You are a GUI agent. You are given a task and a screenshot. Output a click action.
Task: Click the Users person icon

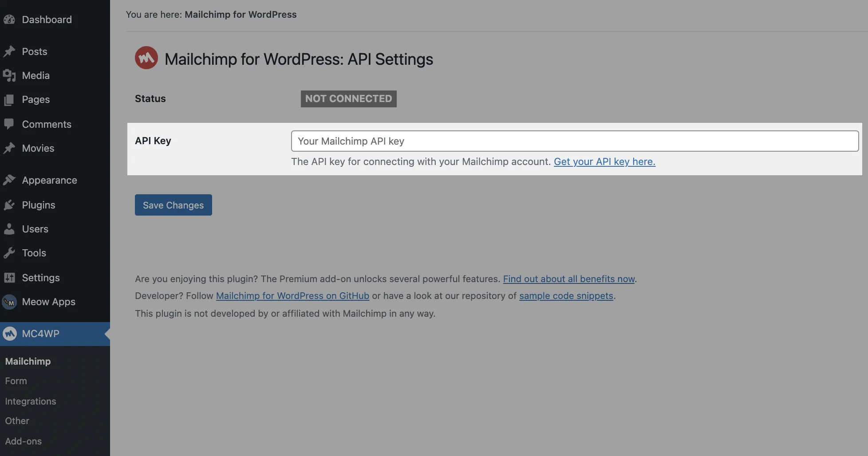click(x=9, y=229)
